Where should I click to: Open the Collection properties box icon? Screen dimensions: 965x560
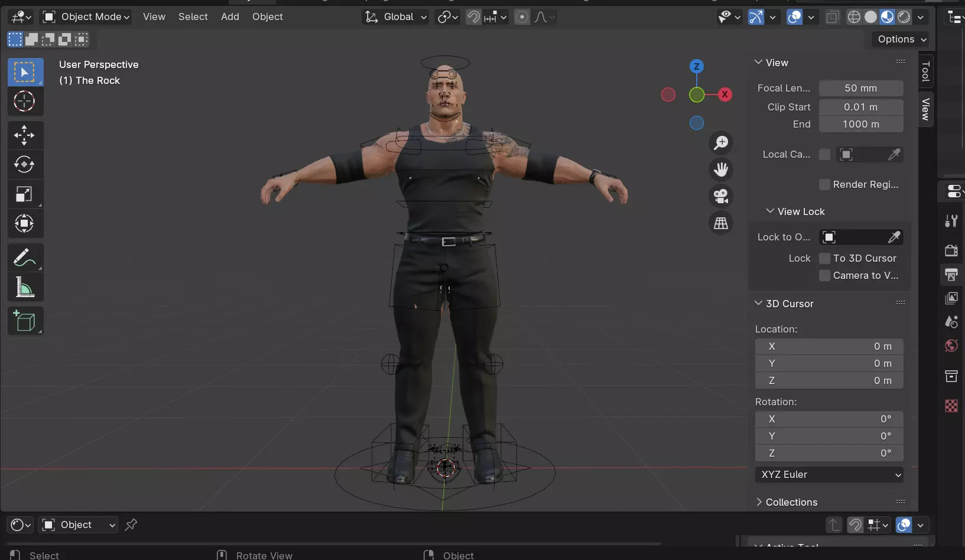click(951, 376)
